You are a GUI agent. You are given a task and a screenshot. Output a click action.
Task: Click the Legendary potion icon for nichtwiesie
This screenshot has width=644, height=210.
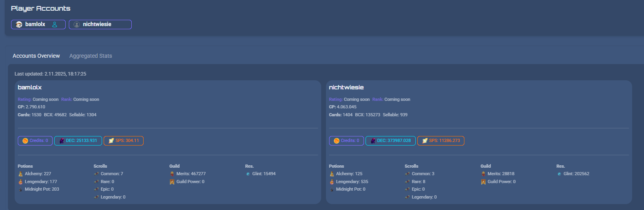click(332, 182)
